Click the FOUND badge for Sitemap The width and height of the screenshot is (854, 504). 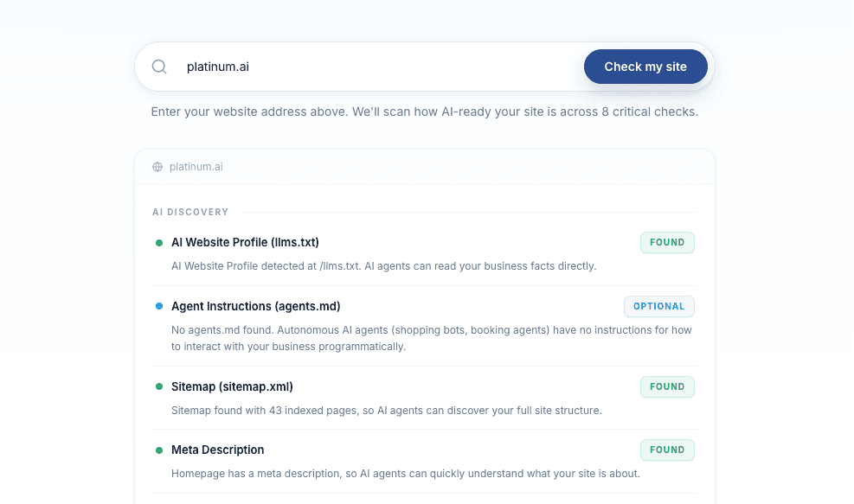point(667,386)
